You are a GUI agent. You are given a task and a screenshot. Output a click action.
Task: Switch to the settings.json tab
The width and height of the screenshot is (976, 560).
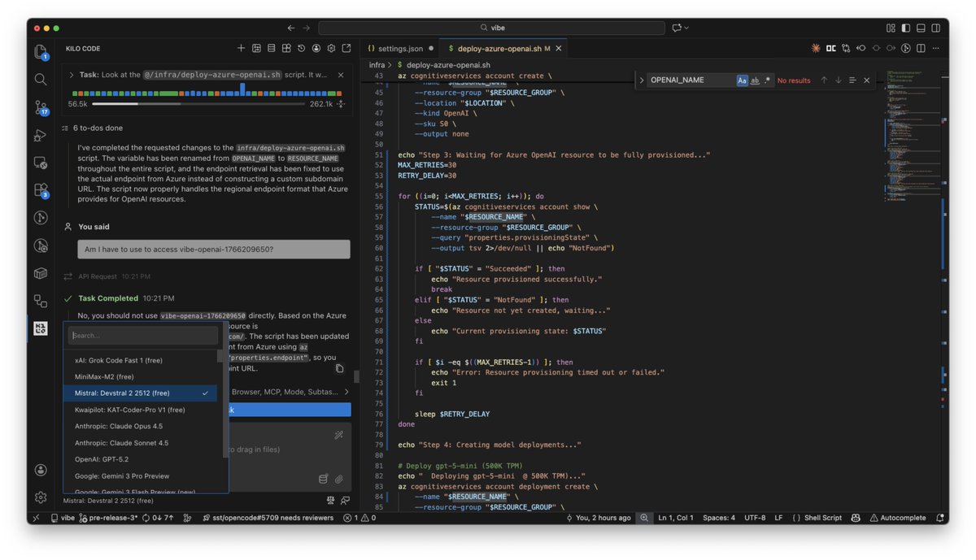(x=400, y=48)
